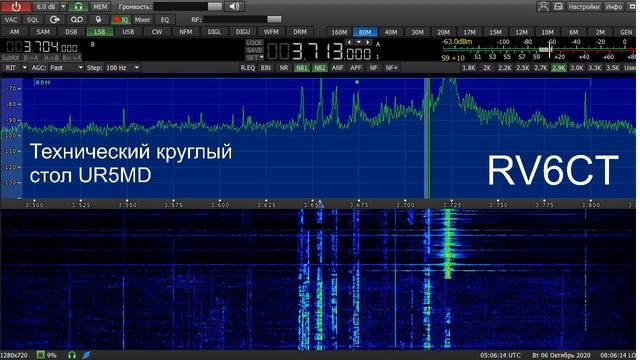Click the headphones icon in status bar
640x360 pixels.
(72, 355)
